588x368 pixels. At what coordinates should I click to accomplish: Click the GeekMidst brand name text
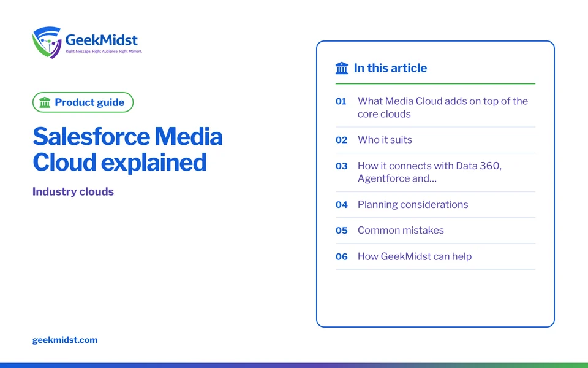point(101,40)
